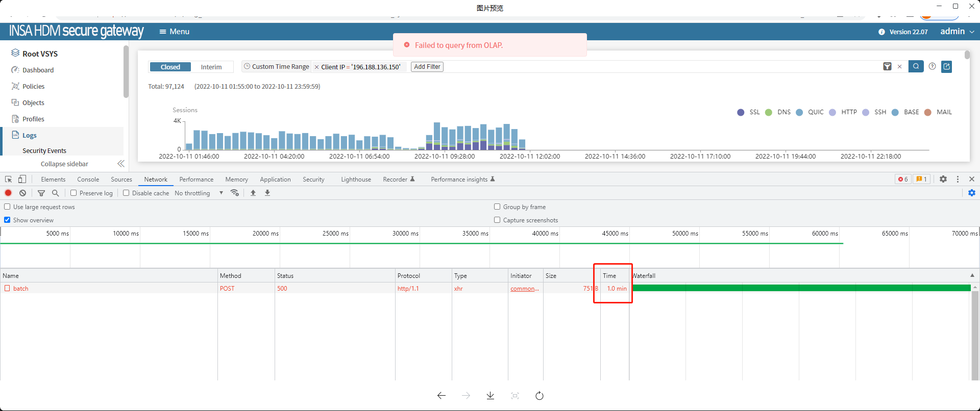Collapse sidebar using the double chevron

(120, 164)
